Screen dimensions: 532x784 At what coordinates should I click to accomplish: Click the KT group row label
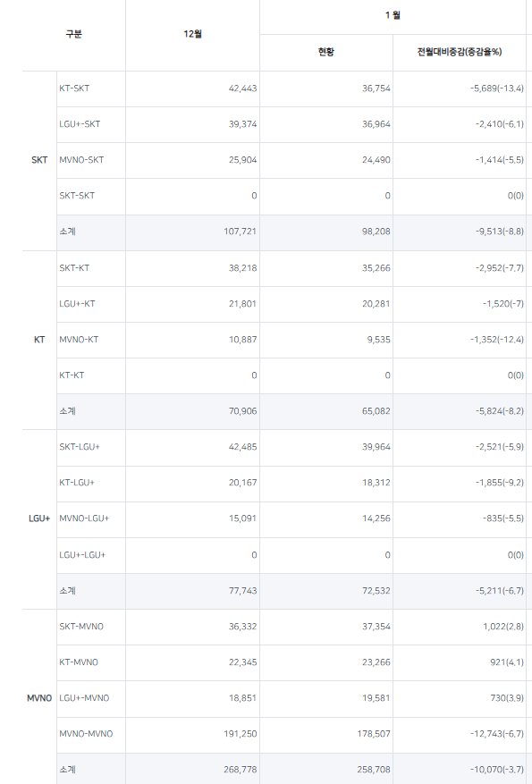(x=39, y=340)
